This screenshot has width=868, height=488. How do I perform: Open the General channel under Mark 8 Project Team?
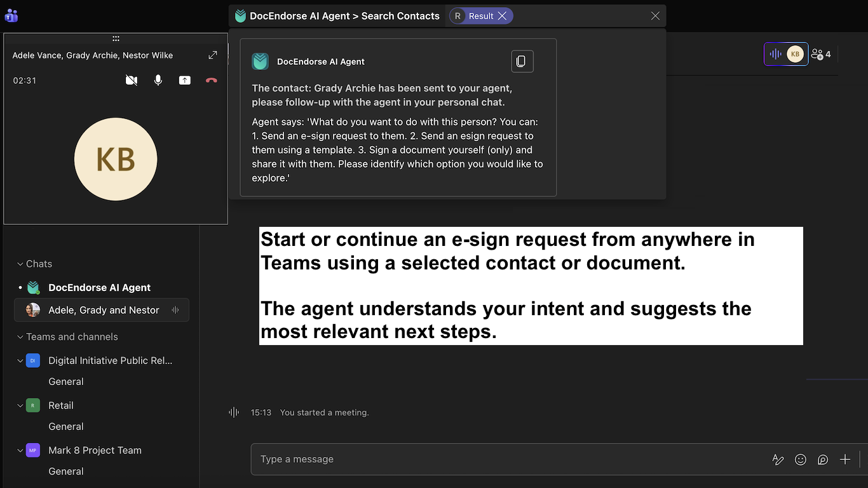coord(66,471)
